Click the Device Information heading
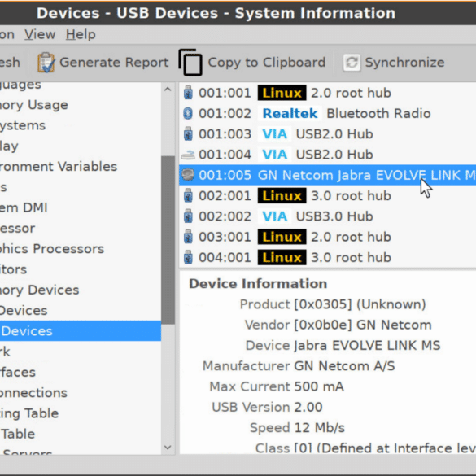 (258, 283)
